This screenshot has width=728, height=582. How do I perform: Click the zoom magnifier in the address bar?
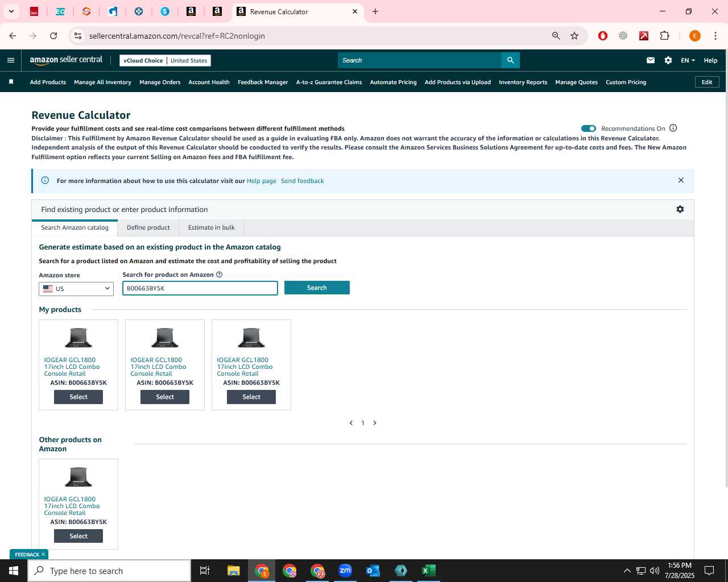(556, 36)
